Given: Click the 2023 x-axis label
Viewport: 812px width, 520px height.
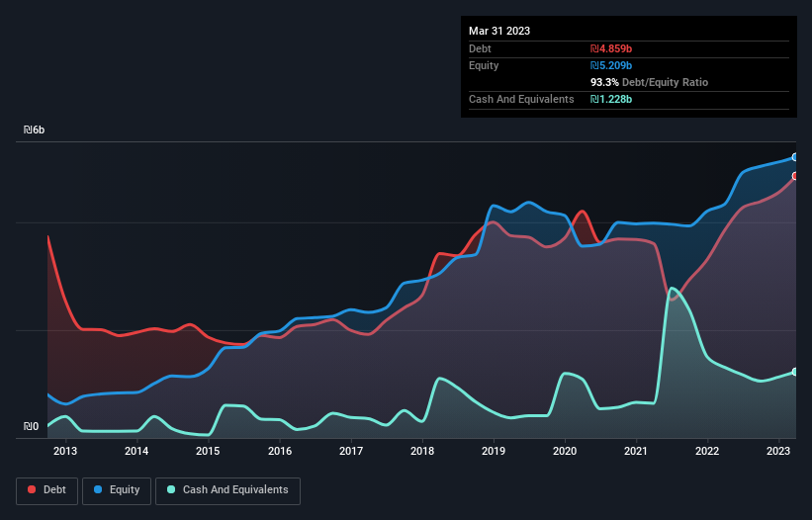Looking at the screenshot, I should click(x=778, y=451).
